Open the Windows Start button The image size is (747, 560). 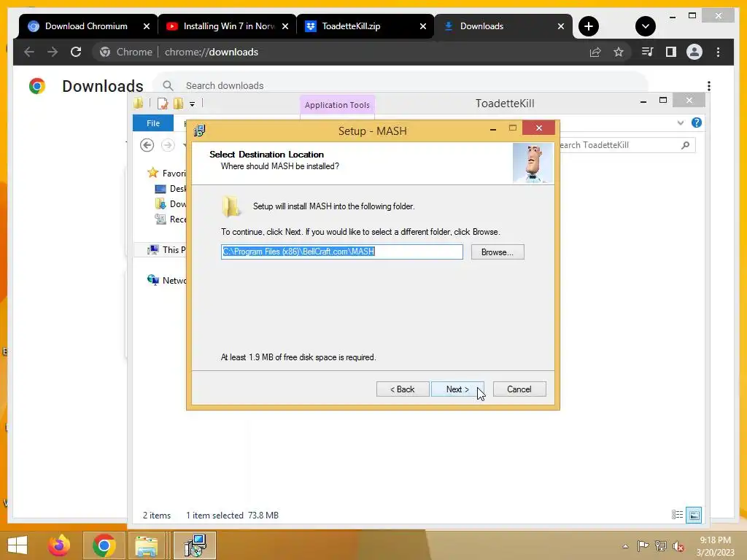pos(18,545)
